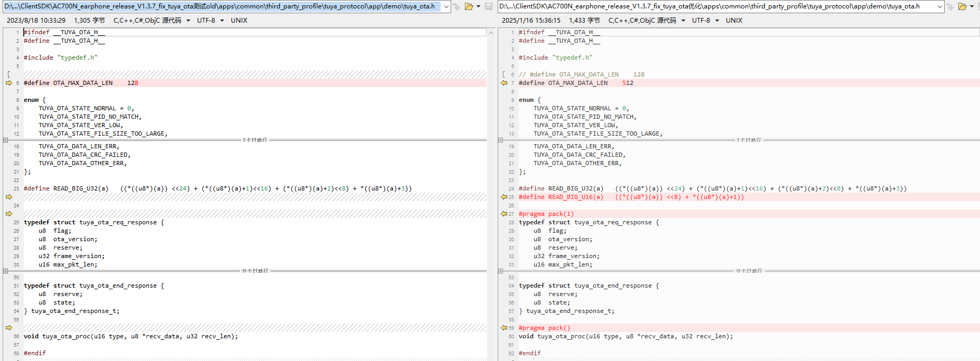This screenshot has height=361, width=980.
Task: Click the right timestamp 2025/1/16 15:36:15
Action: click(x=531, y=21)
